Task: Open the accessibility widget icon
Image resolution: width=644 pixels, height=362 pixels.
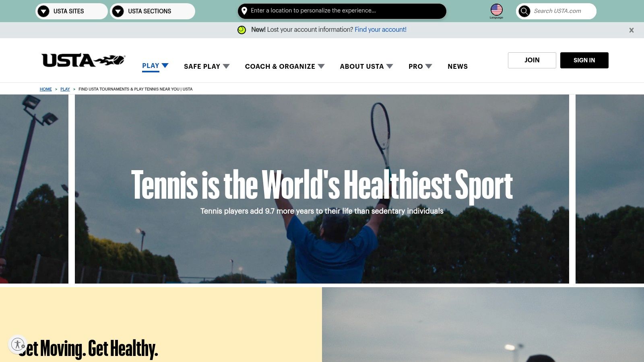Action: point(18,344)
